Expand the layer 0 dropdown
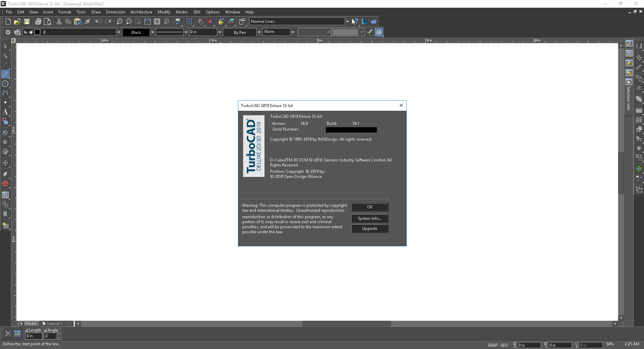Viewport: 644px width, 349px height. tap(119, 32)
